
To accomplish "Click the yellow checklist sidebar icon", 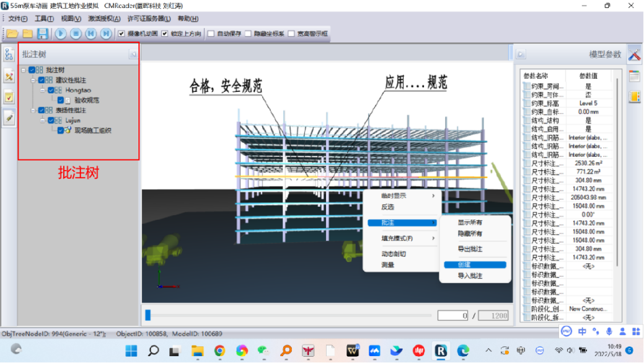I will tap(9, 97).
